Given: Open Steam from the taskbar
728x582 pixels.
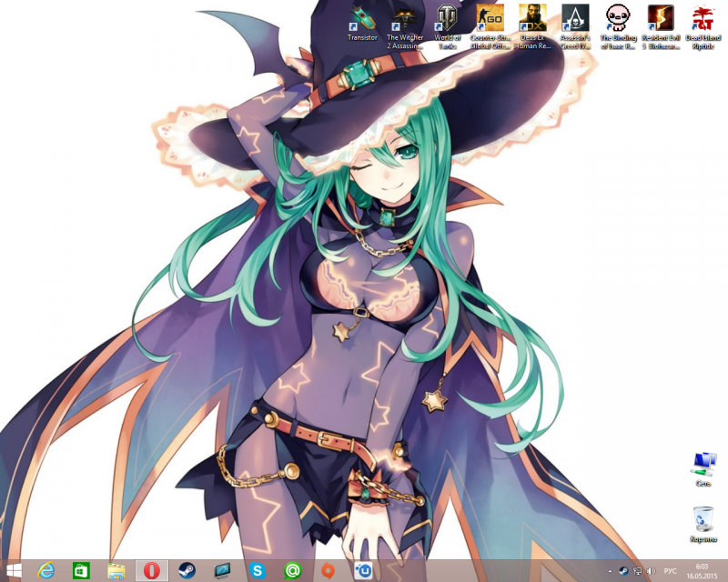Looking at the screenshot, I should pos(187,570).
